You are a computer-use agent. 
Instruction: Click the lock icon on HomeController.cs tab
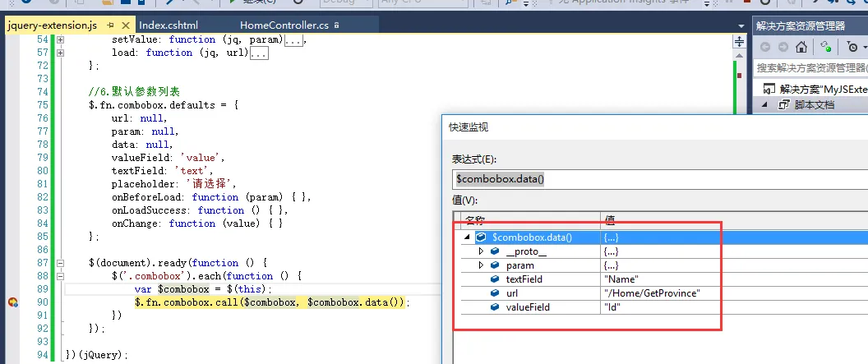pyautogui.click(x=336, y=25)
